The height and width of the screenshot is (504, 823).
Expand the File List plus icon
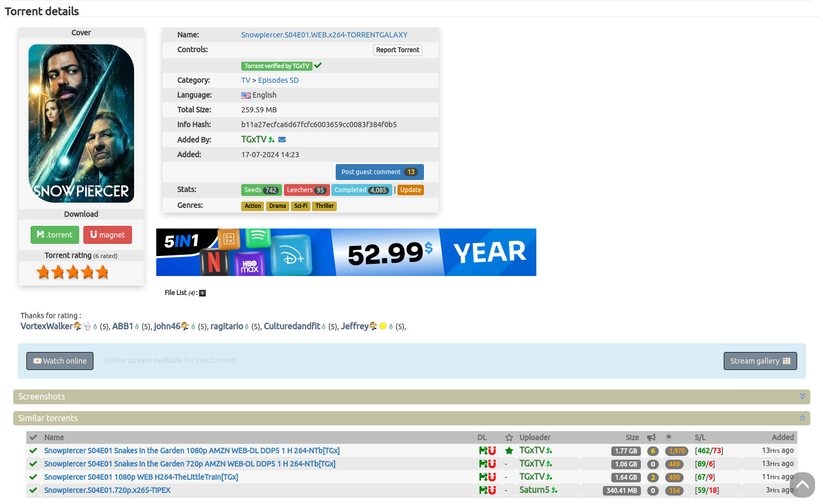[202, 293]
